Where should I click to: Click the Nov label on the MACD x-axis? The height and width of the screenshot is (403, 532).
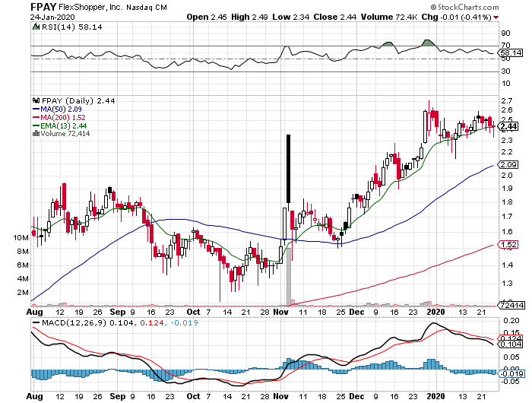point(280,396)
